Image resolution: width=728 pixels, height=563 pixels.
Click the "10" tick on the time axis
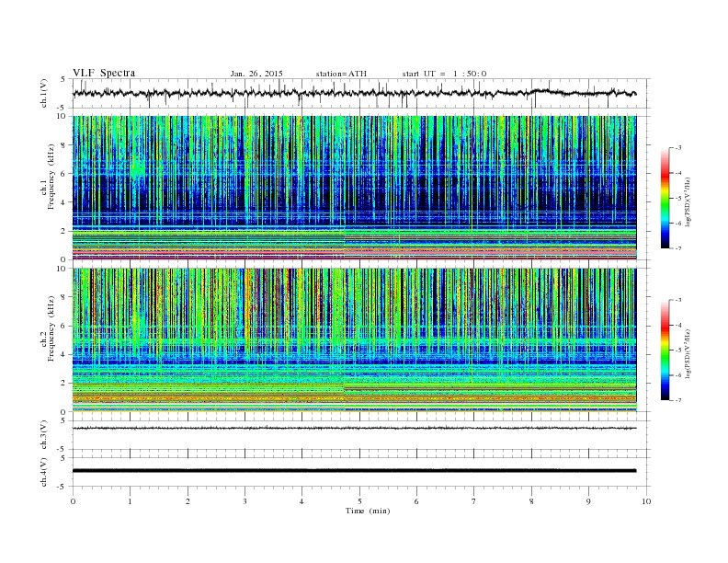pyautogui.click(x=646, y=501)
